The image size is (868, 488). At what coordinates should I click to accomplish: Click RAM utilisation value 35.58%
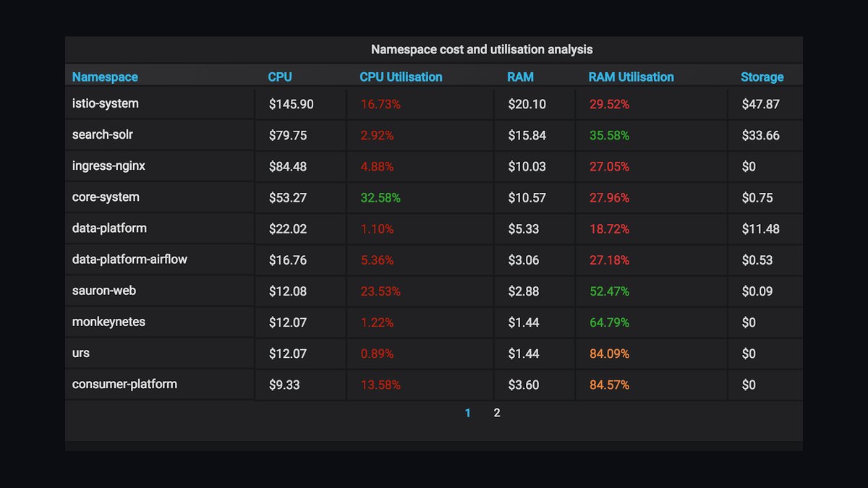click(610, 135)
